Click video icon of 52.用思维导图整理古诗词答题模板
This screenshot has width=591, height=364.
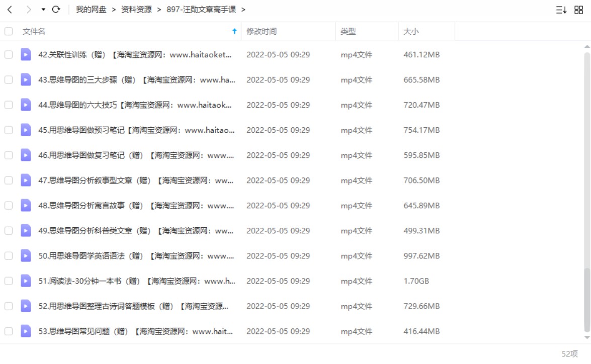(x=26, y=306)
